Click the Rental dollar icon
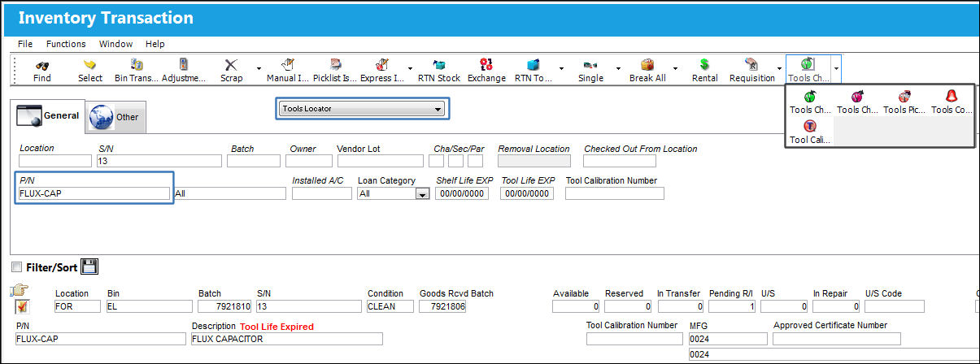 pos(704,65)
